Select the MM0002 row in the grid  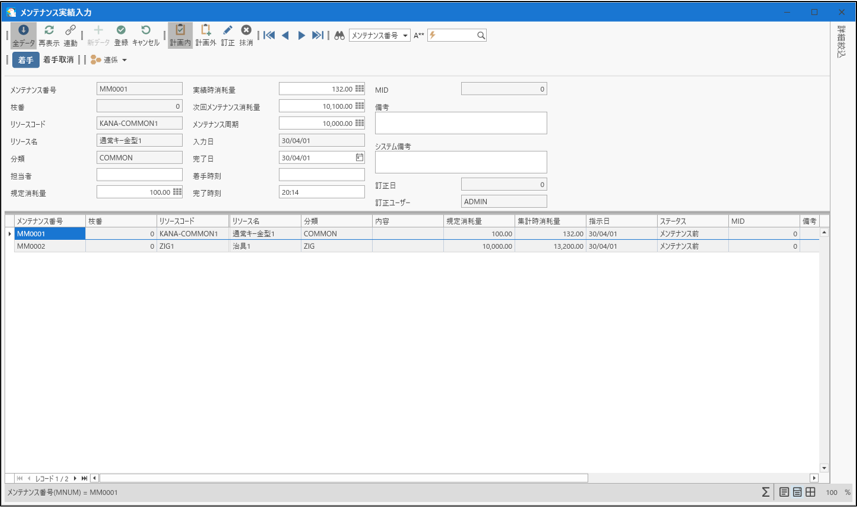click(49, 246)
